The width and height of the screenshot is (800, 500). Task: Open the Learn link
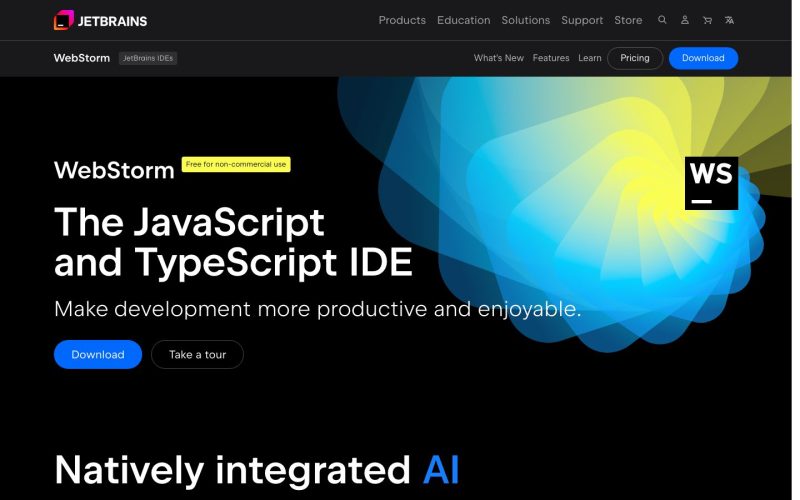coord(590,58)
